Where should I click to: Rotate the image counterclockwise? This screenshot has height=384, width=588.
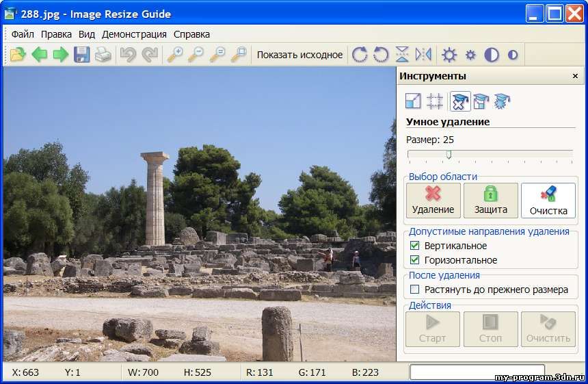click(381, 55)
